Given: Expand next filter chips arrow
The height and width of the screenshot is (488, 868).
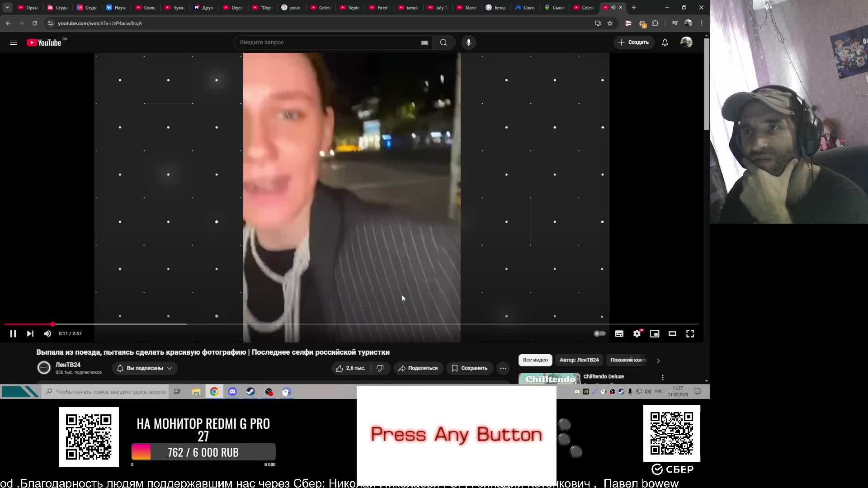Looking at the screenshot, I should click(x=658, y=361).
